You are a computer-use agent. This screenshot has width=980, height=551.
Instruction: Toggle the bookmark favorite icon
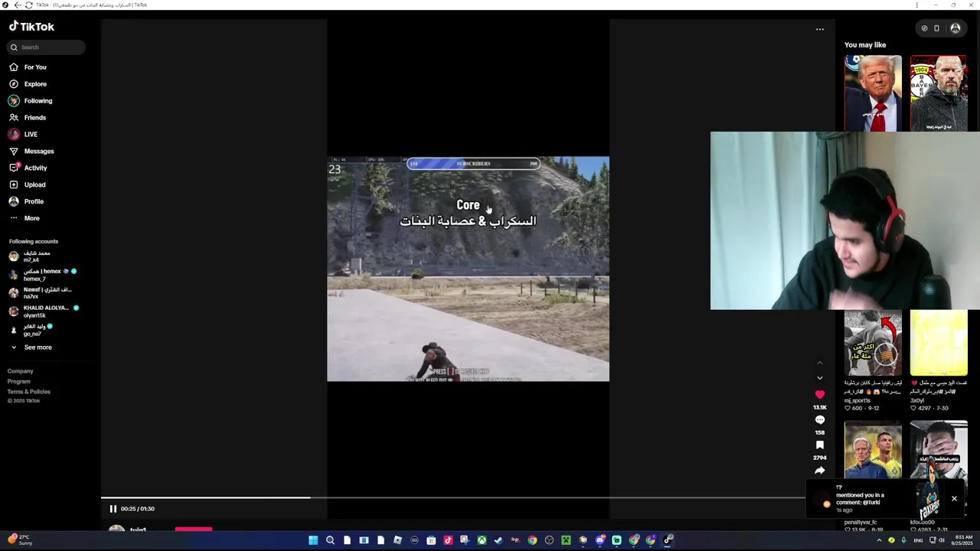tap(820, 445)
